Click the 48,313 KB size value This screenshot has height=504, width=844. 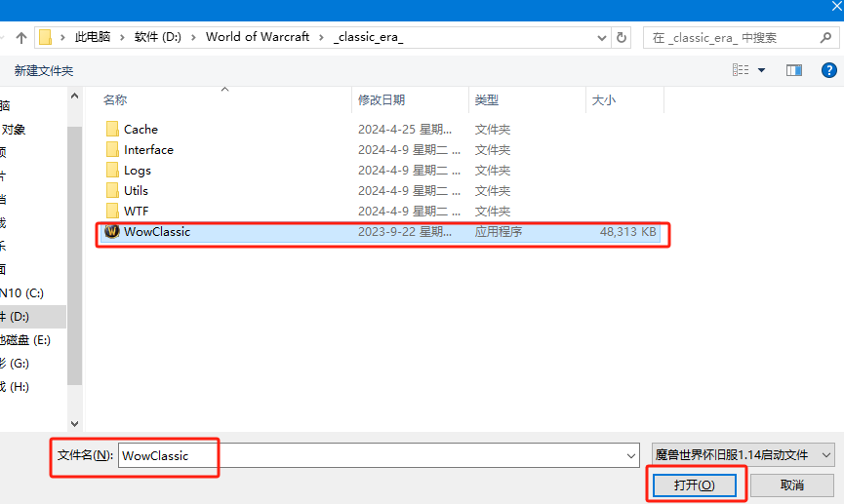(x=627, y=232)
